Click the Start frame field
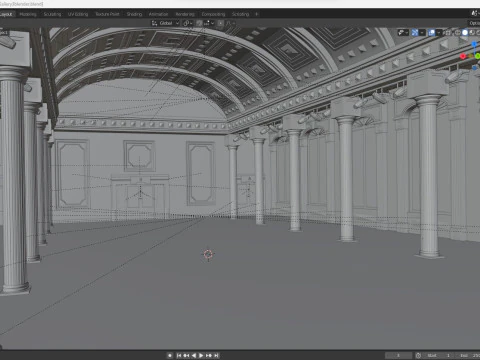 (437, 355)
